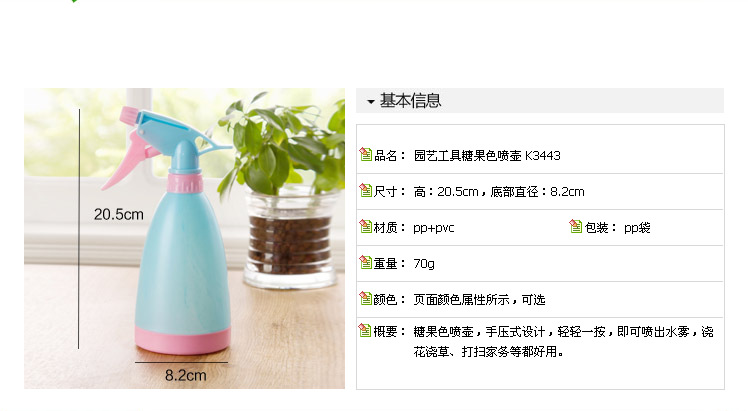
Task: Click the note icon beside 品名
Action: pyautogui.click(x=366, y=154)
